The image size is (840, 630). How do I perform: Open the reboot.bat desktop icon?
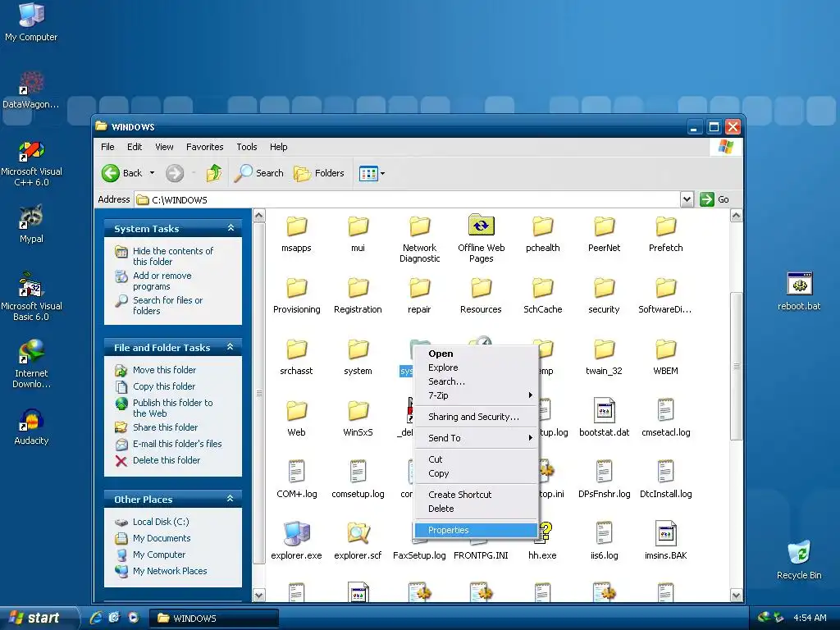pos(799,291)
